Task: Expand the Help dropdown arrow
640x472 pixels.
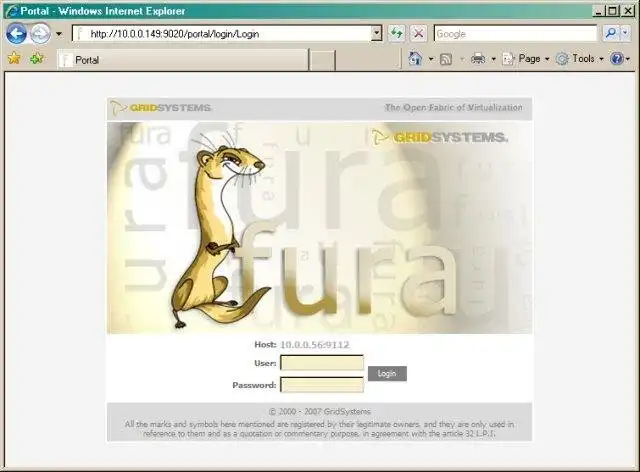Action: coord(628,60)
